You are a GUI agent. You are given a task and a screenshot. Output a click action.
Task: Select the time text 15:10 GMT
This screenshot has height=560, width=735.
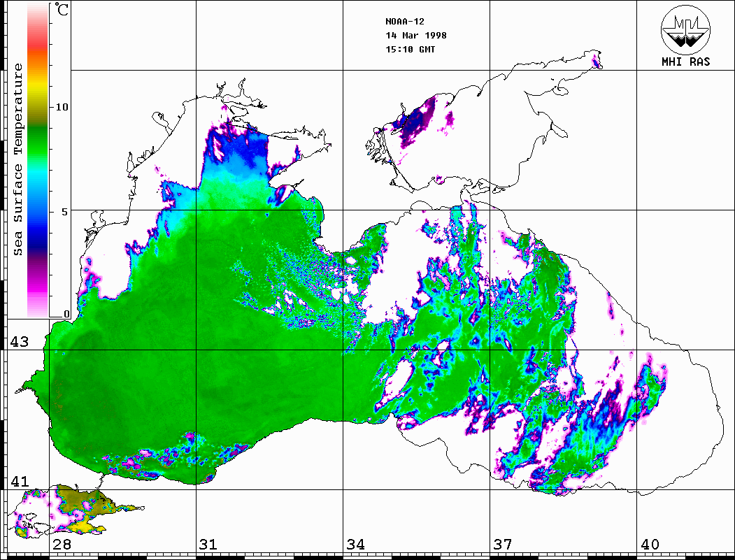410,49
